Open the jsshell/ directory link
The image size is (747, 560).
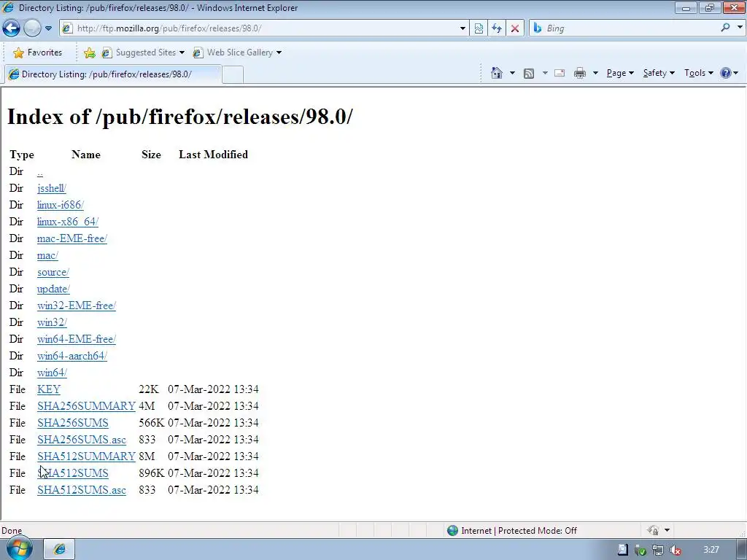pyautogui.click(x=52, y=188)
